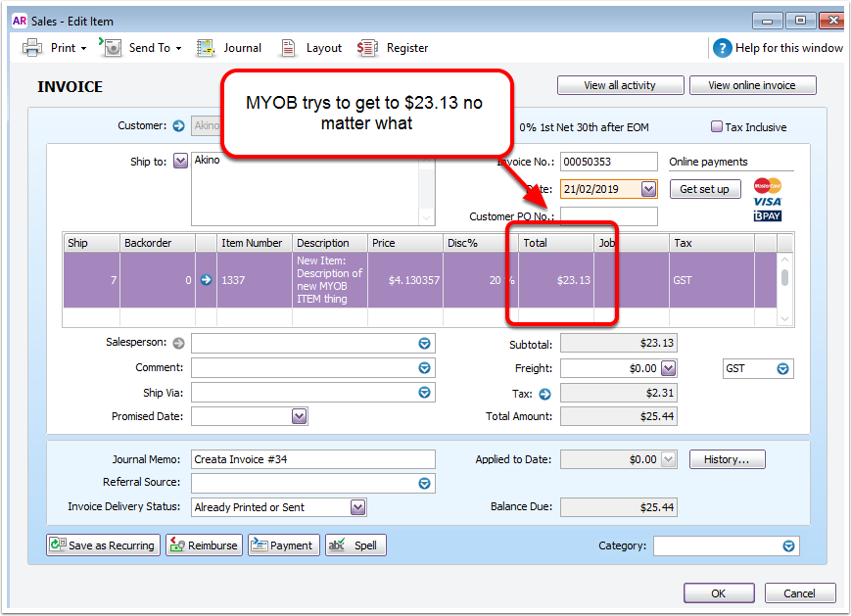
Task: Click the Spell button
Action: (356, 545)
